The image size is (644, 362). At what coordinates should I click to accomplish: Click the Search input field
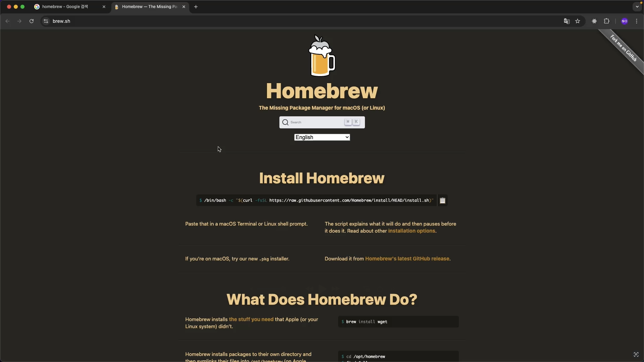point(315,122)
